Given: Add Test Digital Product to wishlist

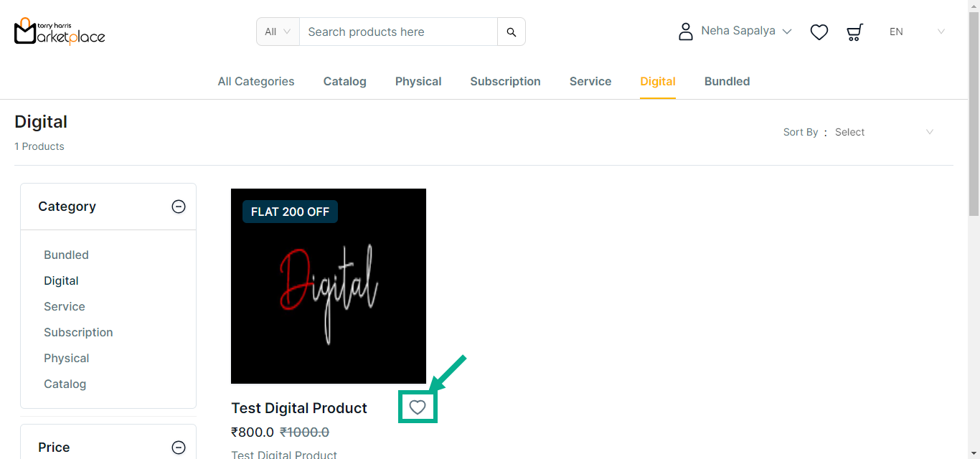Looking at the screenshot, I should pyautogui.click(x=418, y=408).
